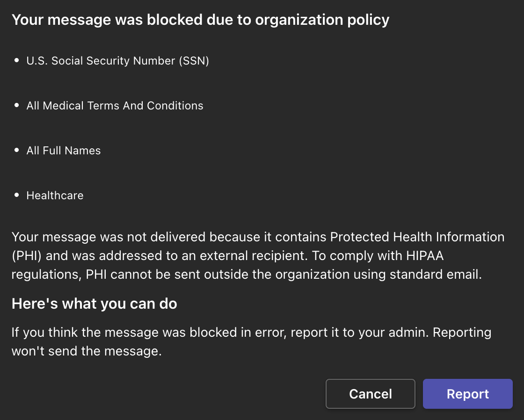
Task: Select the All Medical Terms And Conditions item
Action: click(115, 106)
